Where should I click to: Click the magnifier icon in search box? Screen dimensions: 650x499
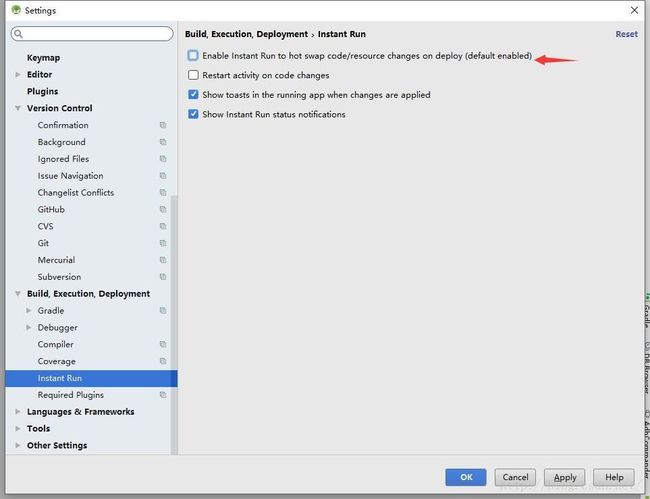tap(18, 34)
